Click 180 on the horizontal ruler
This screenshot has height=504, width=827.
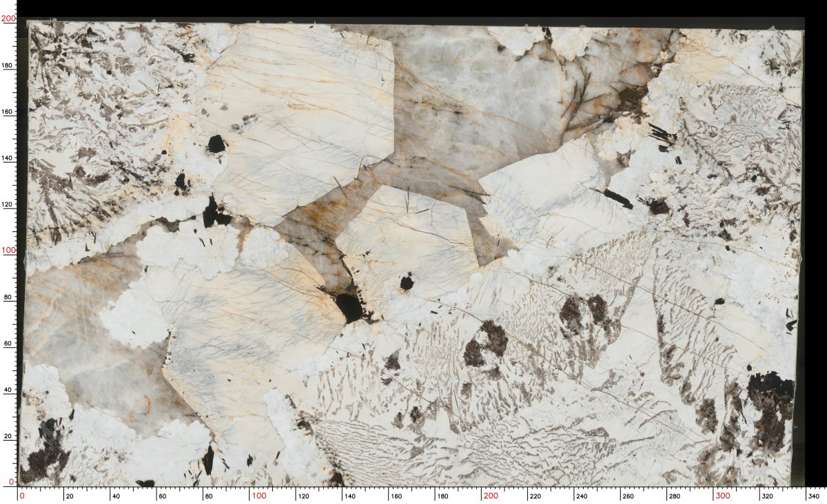coord(444,496)
